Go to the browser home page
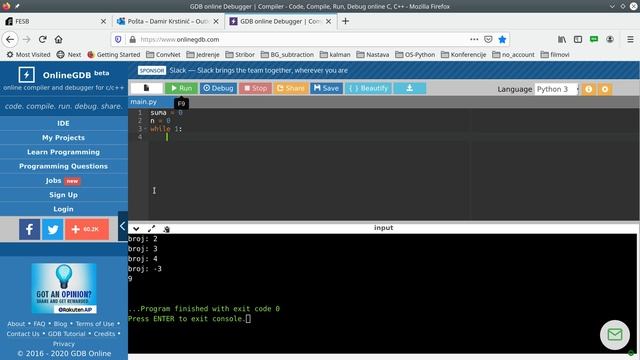Image resolution: width=640 pixels, height=360 pixels. pos(59,40)
